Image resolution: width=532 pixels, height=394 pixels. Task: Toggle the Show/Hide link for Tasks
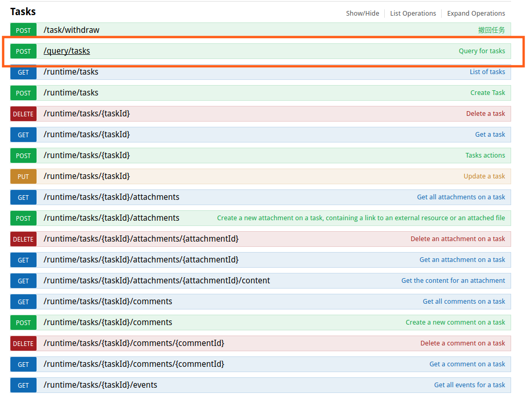coord(362,14)
